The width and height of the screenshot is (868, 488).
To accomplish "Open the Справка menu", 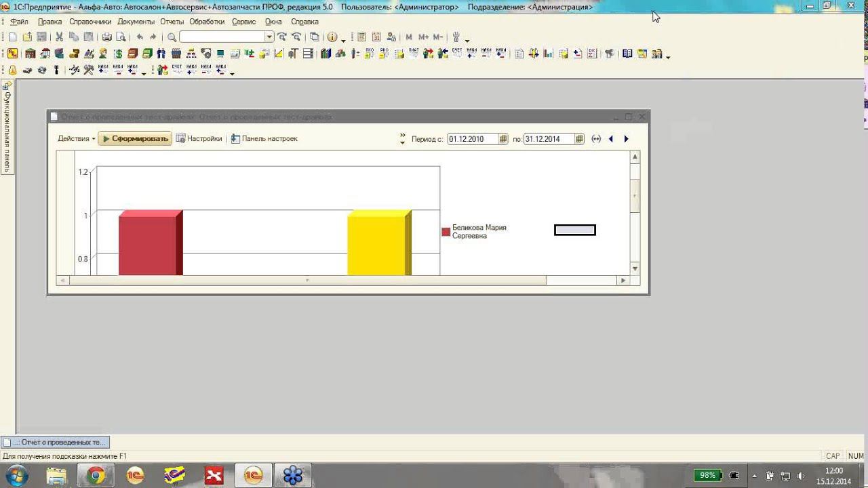I will 304,22.
